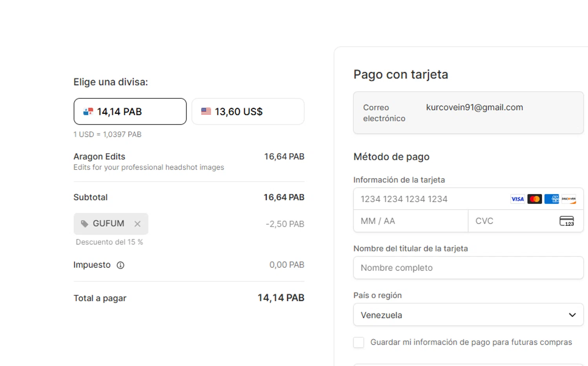Click the Nombre del titular de la tarjeta label
Screen dimensions: 588x366
pyautogui.click(x=410, y=249)
